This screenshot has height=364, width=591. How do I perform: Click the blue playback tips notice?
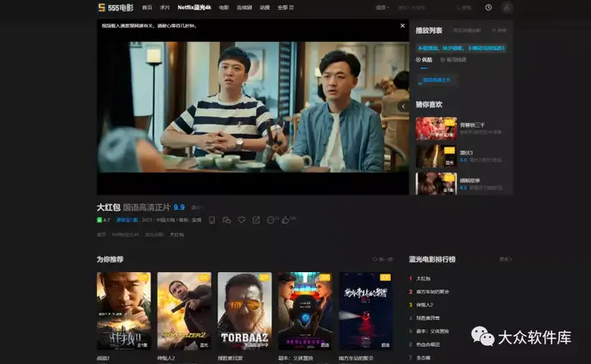coord(461,48)
